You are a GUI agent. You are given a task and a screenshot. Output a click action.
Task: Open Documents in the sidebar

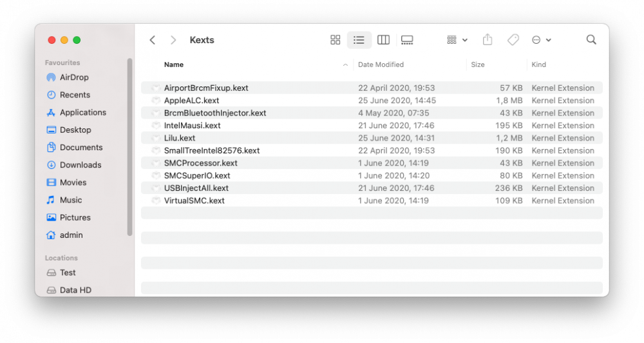(74, 147)
